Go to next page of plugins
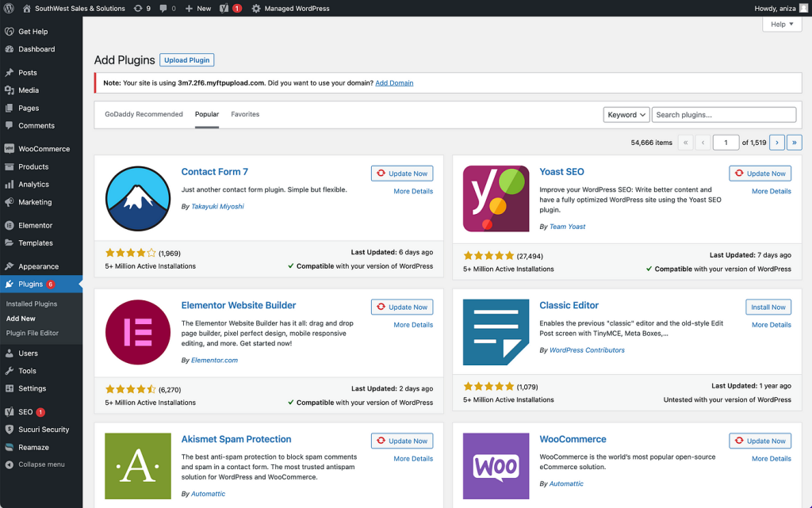The width and height of the screenshot is (812, 508). tap(777, 143)
